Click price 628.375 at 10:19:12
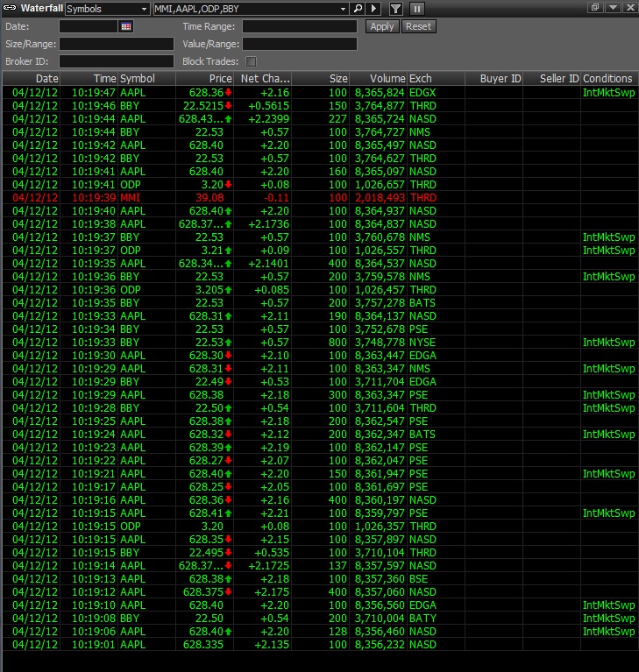Viewport: 639px width, 672px height. pos(202,592)
